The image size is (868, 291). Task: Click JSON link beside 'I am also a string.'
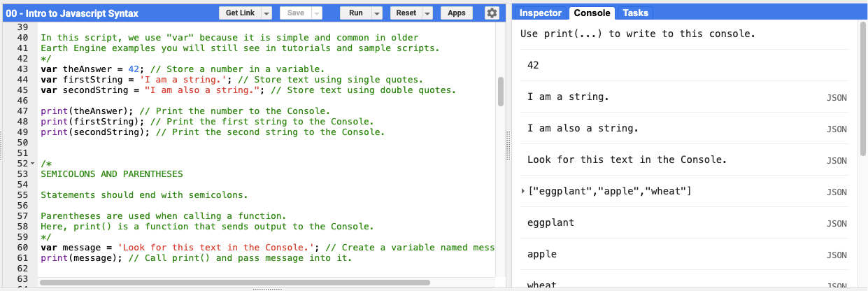click(837, 129)
